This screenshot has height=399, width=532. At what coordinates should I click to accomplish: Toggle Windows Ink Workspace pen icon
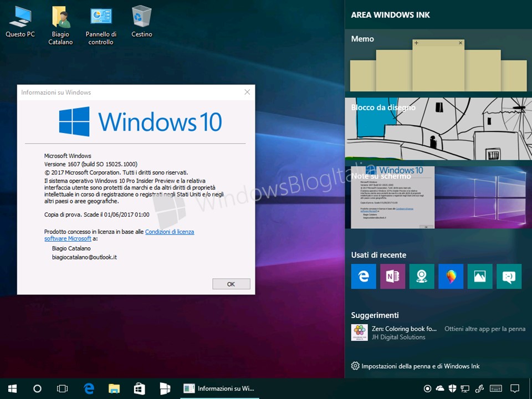(x=479, y=388)
